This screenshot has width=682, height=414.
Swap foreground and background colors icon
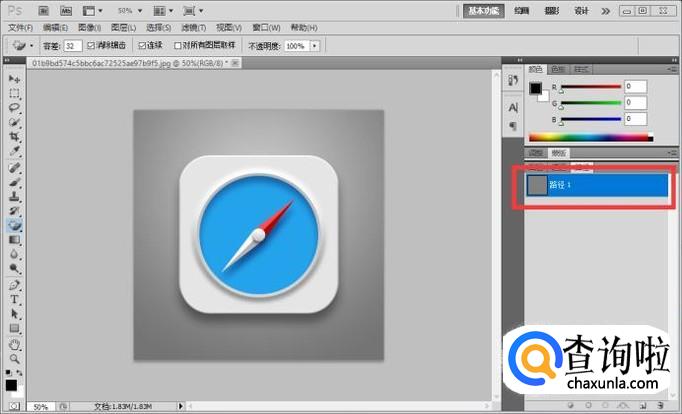[x=19, y=373]
